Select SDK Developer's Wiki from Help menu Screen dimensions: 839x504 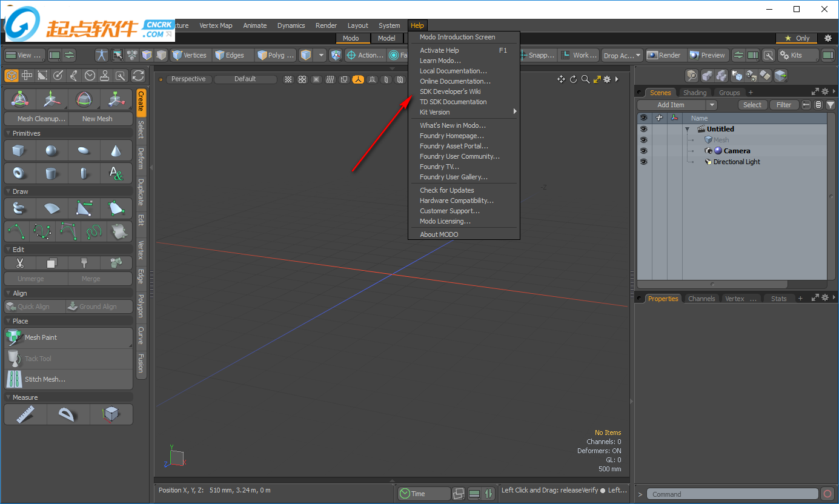pyautogui.click(x=450, y=91)
